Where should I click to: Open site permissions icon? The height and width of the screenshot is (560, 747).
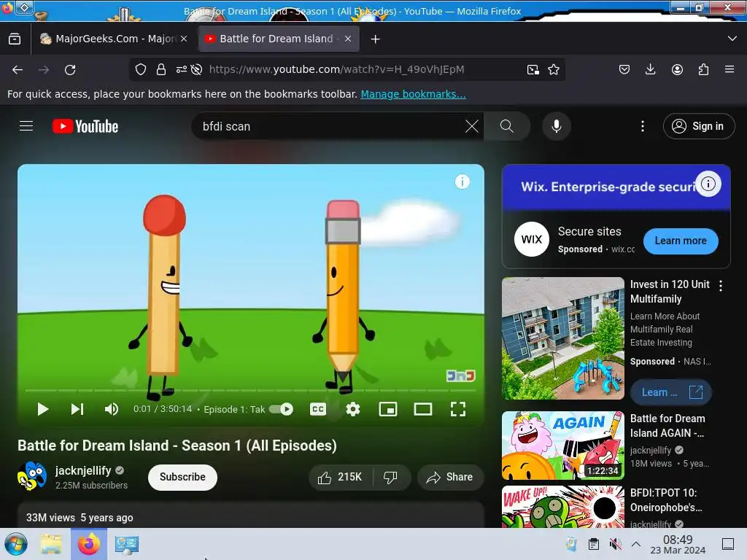click(181, 69)
